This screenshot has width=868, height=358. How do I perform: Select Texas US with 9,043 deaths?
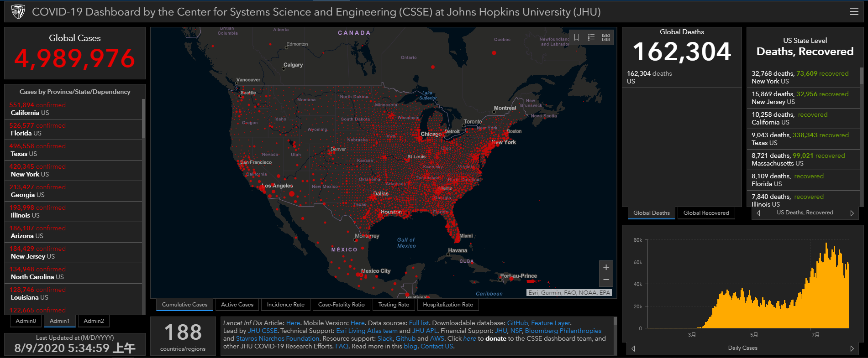tap(804, 139)
